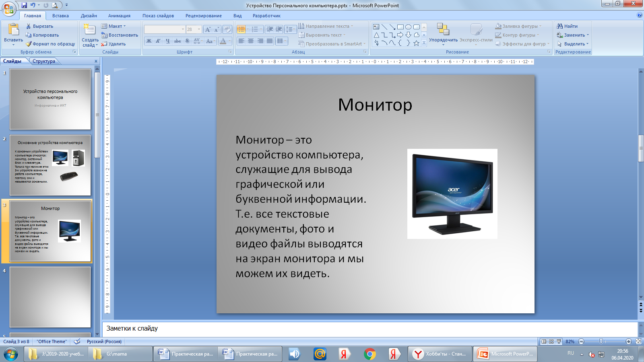Viewport: 644px width, 362px height.
Task: Open the Показ слайдов ribbon tab
Action: coord(158,16)
